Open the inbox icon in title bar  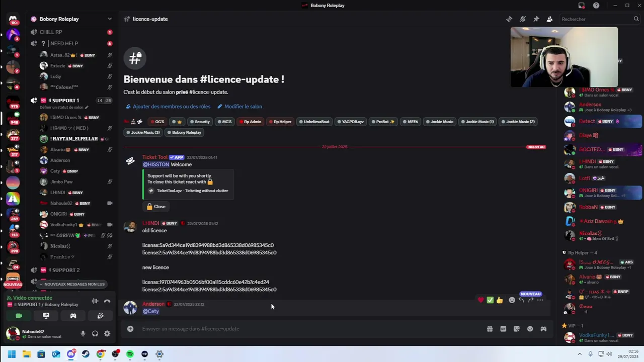[582, 6]
